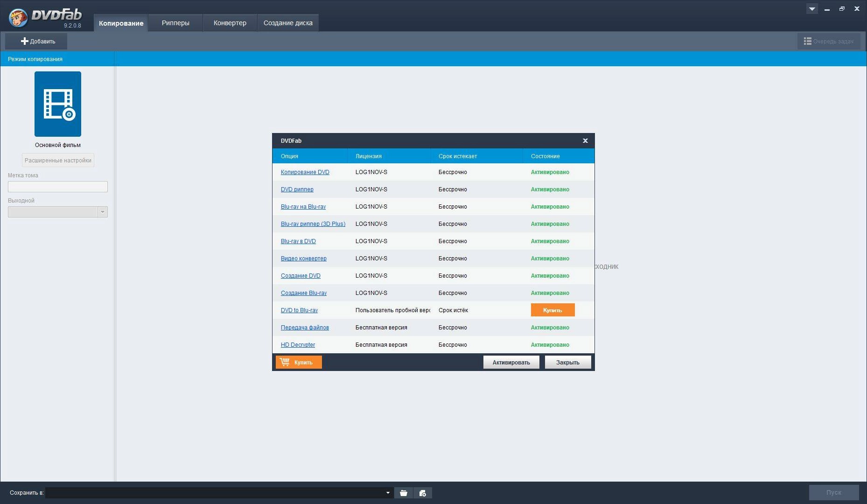This screenshot has height=504, width=867.
Task: Select Бесплатная версия in Передача файлов row
Action: click(x=381, y=328)
